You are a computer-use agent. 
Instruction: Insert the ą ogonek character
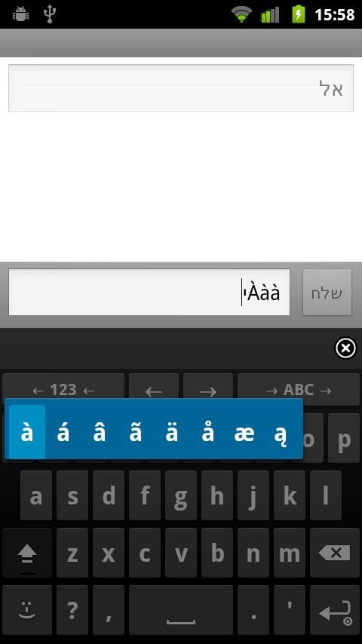coord(281,432)
